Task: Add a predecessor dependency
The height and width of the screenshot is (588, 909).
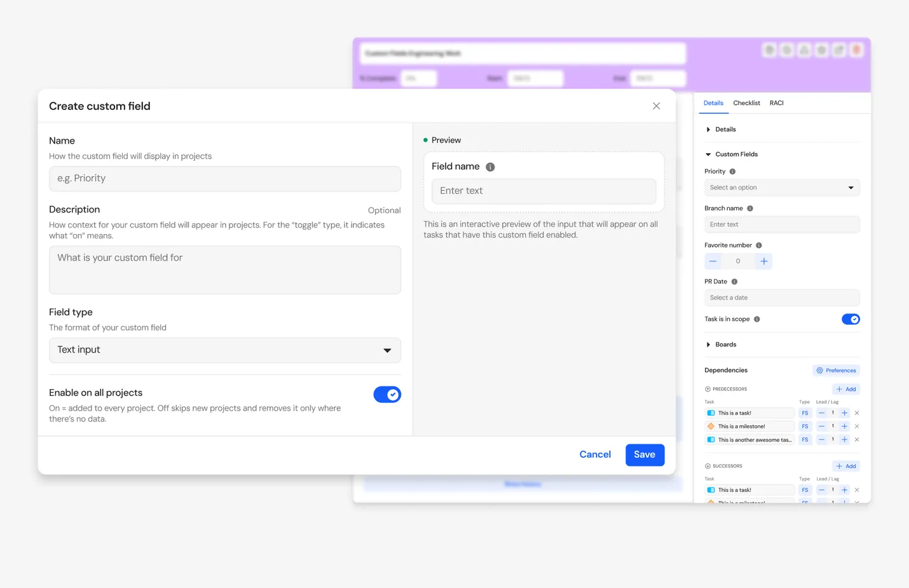Action: tap(846, 389)
